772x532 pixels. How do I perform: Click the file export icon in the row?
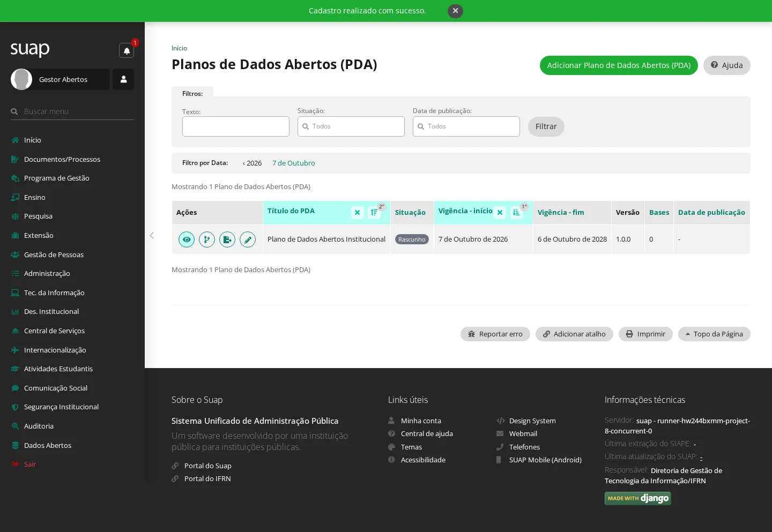click(227, 239)
